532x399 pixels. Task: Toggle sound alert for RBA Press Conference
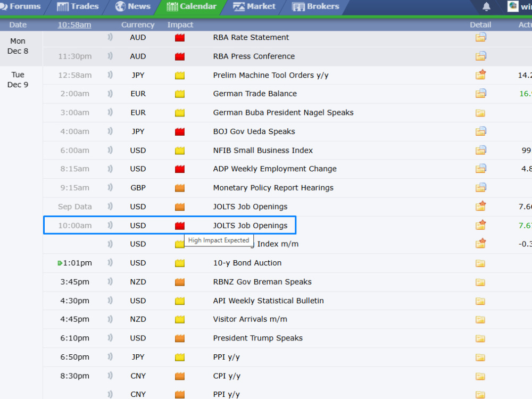click(x=110, y=56)
